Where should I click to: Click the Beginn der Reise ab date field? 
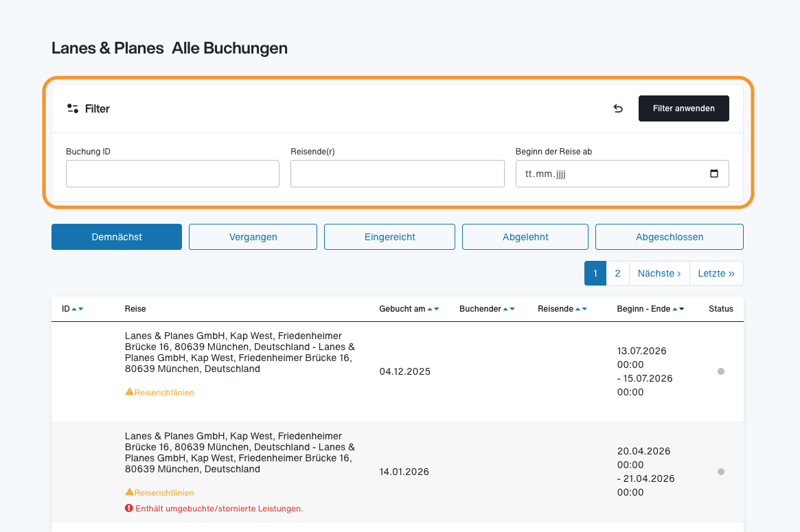(622, 174)
